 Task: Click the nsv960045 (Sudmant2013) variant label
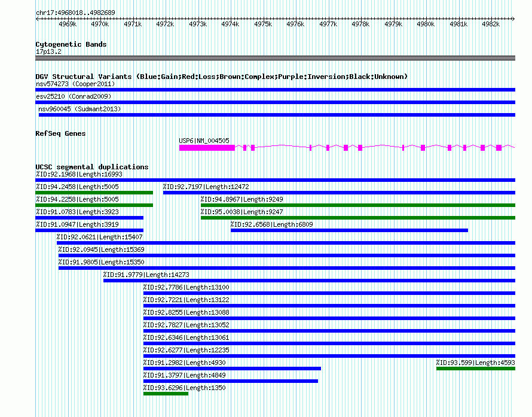[x=80, y=109]
